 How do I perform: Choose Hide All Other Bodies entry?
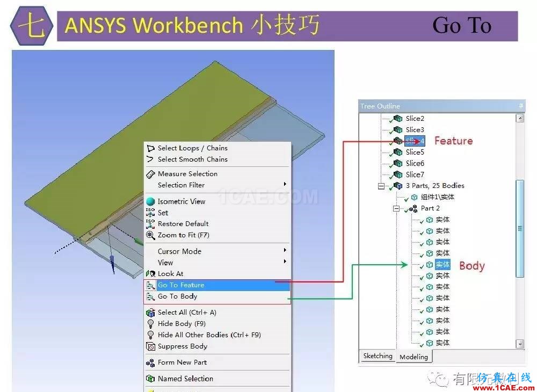217,335
